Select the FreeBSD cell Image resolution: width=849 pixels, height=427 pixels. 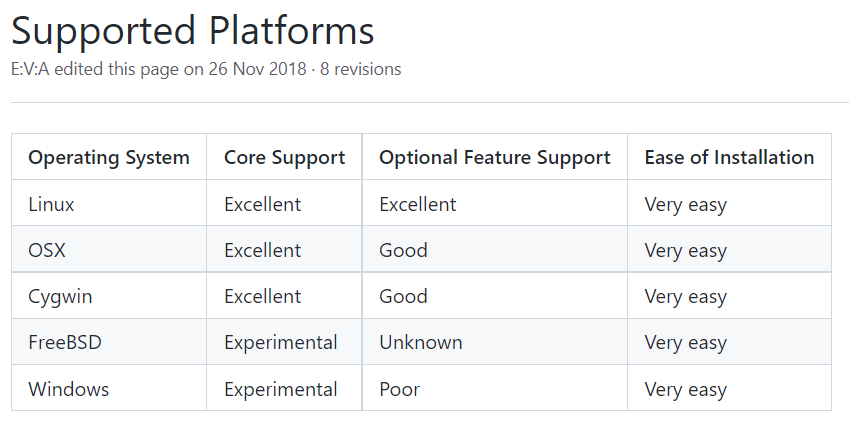click(x=109, y=342)
